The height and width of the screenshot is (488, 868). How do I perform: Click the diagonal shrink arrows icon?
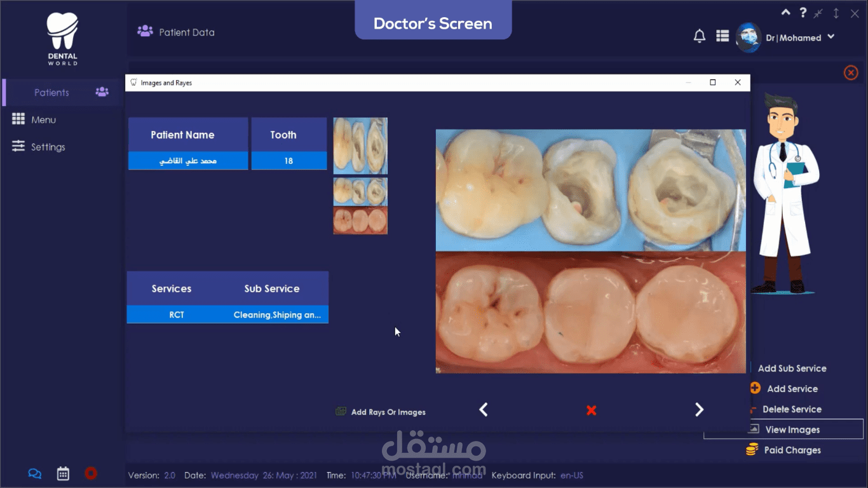(x=819, y=13)
